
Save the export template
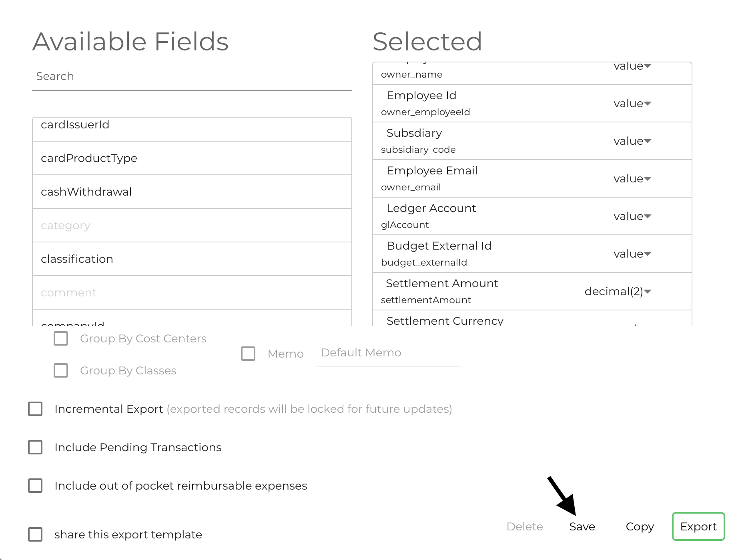click(x=582, y=526)
